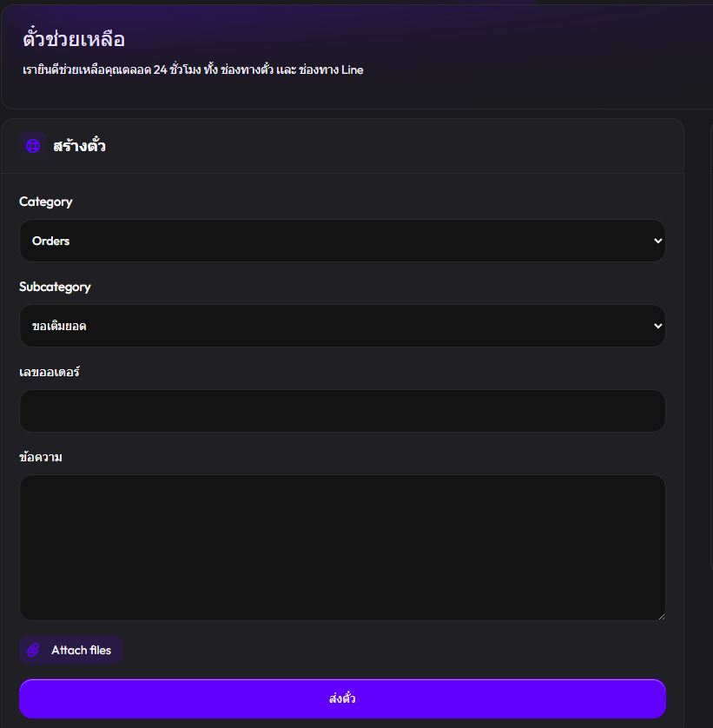This screenshot has width=713, height=728.
Task: Click the Subcategory field label
Action: pyautogui.click(x=55, y=287)
